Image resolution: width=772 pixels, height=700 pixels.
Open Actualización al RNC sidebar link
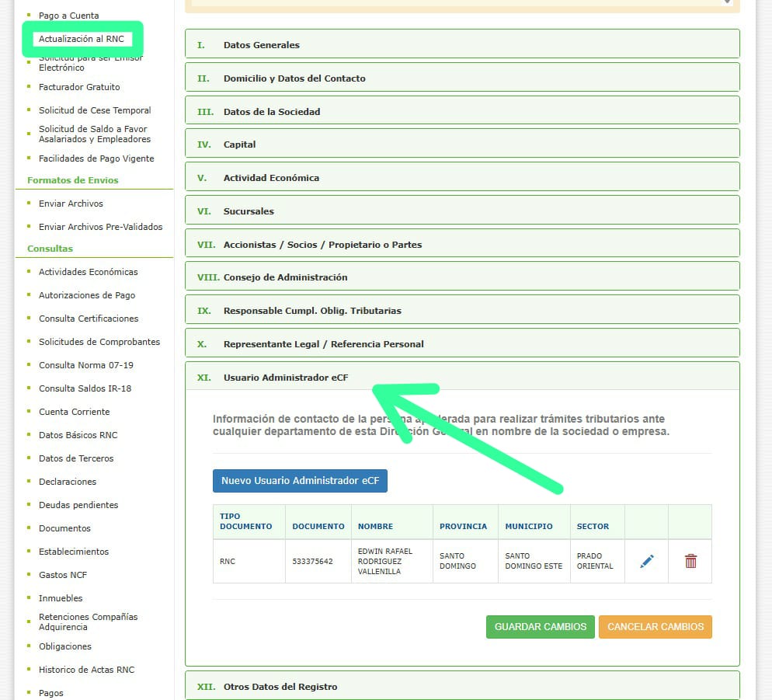click(x=82, y=39)
